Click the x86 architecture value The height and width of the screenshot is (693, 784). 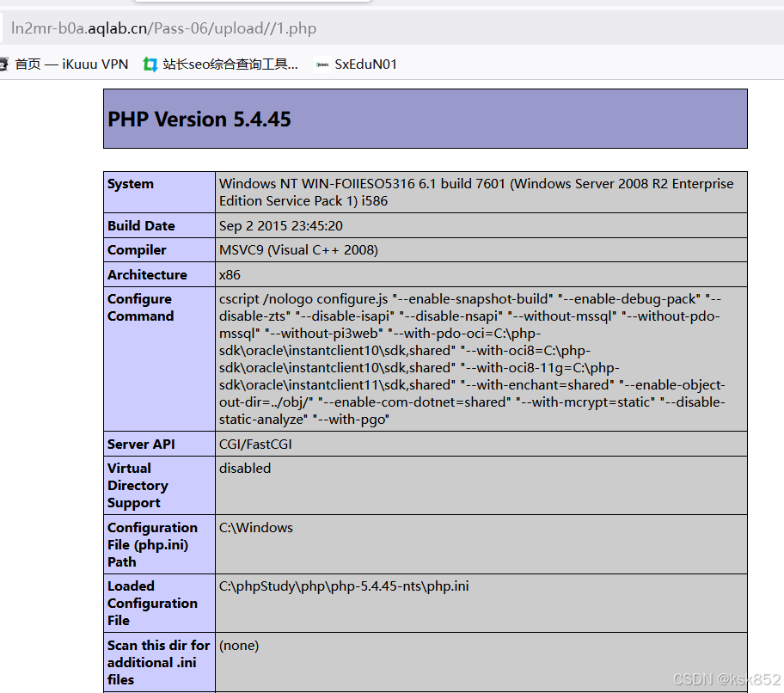[x=230, y=274]
